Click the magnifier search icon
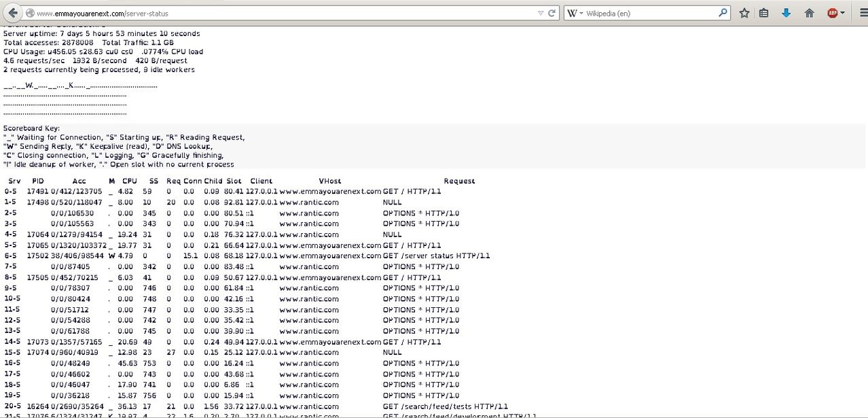Viewport: 868px width, 418px height. click(x=723, y=13)
